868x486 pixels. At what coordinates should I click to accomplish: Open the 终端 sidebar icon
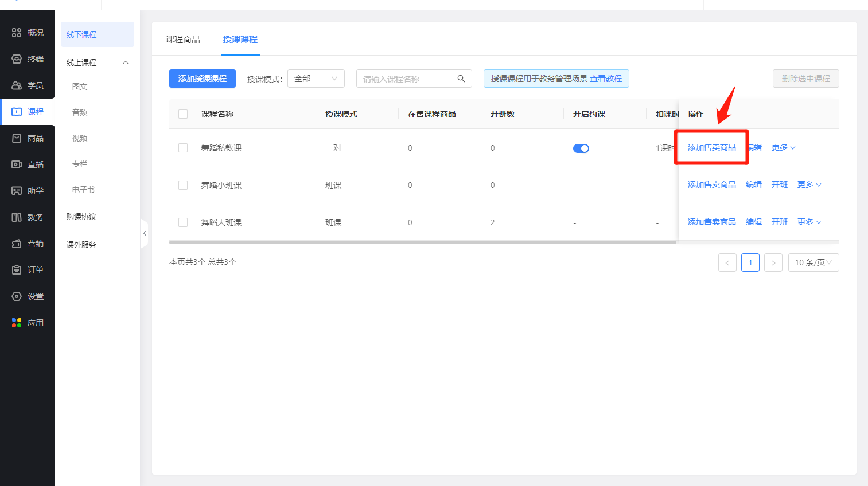[x=17, y=59]
